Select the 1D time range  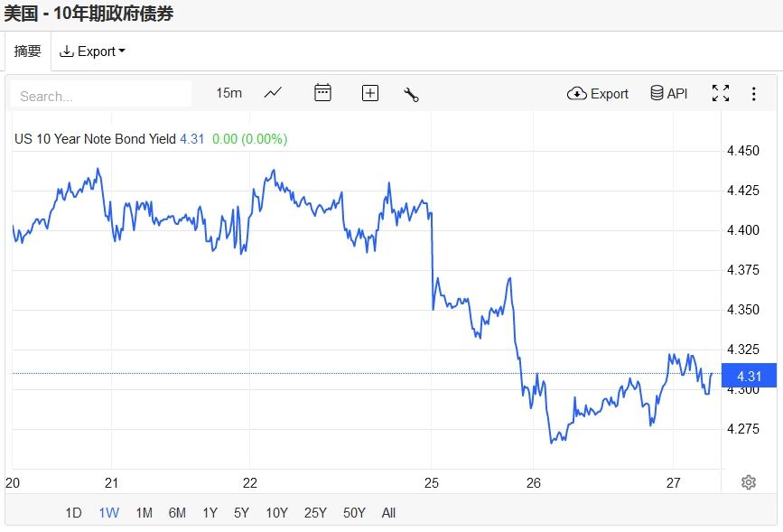(x=73, y=513)
